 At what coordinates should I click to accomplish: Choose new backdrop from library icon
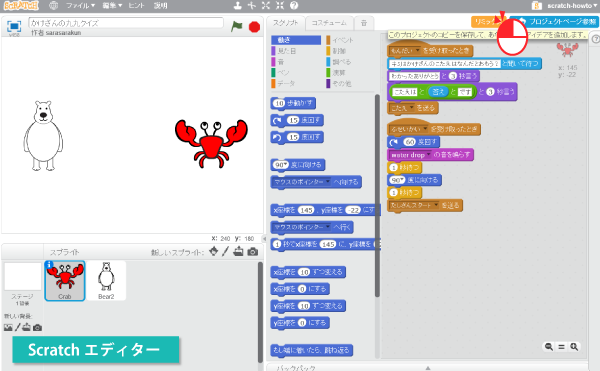[x=8, y=327]
